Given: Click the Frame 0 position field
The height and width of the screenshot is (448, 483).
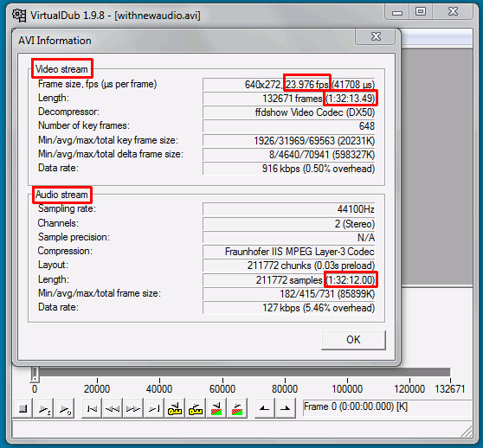Looking at the screenshot, I should pos(387,407).
